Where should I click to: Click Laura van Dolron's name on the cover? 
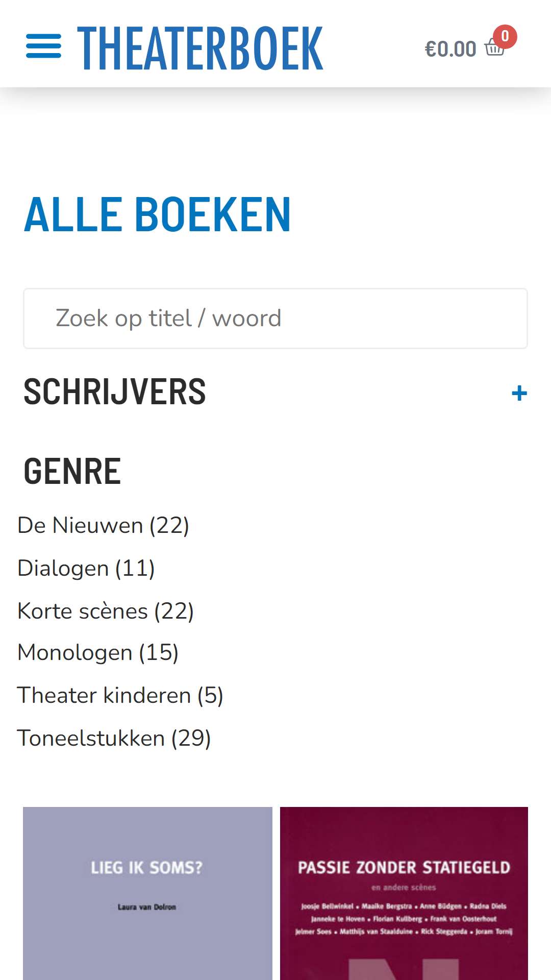(147, 907)
